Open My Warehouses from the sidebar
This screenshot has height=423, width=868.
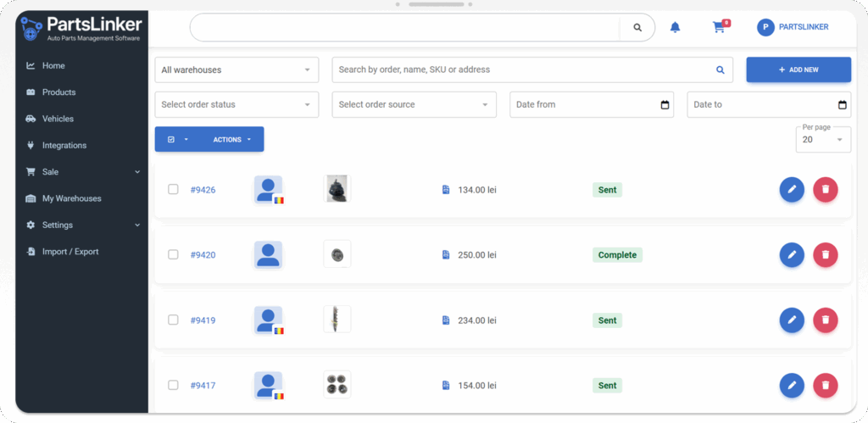[x=71, y=198]
